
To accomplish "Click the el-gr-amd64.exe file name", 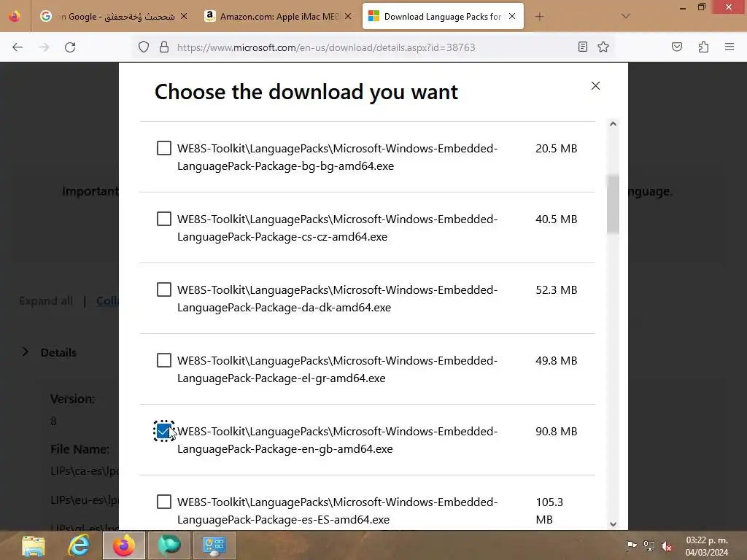I will click(x=337, y=369).
